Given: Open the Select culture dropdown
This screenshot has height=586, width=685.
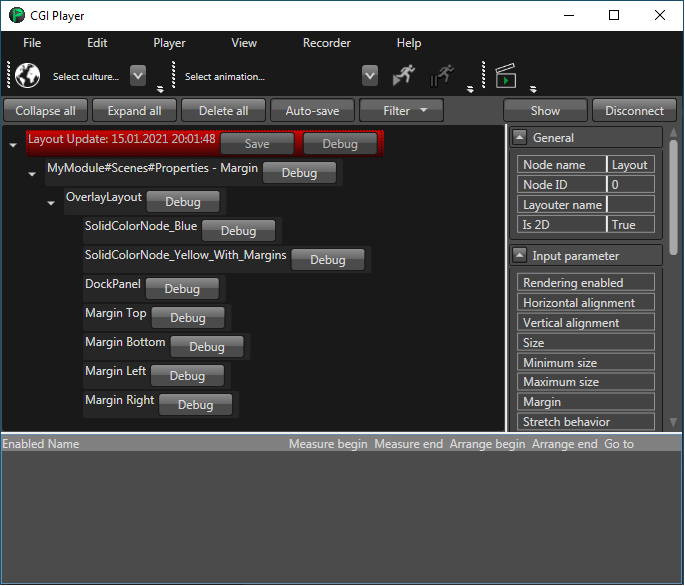Looking at the screenshot, I should [138, 76].
